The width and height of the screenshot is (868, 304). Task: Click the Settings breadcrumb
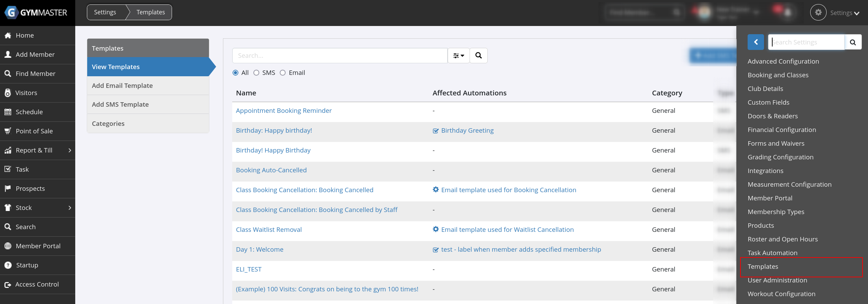pyautogui.click(x=105, y=12)
